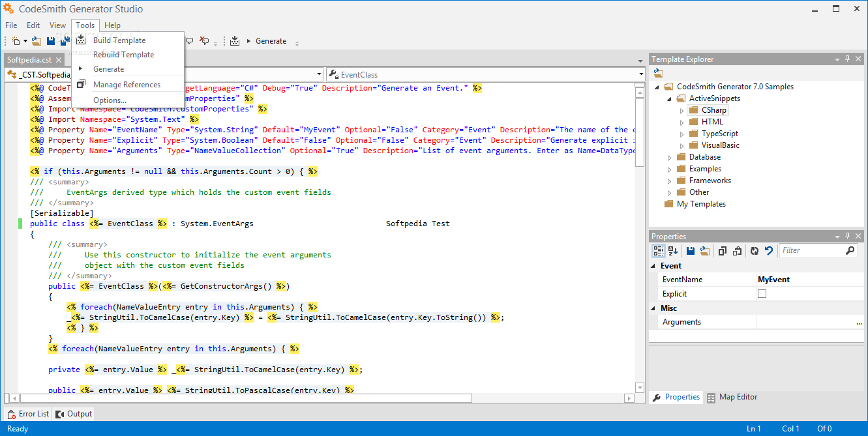868x436 pixels.
Task: Click the Properties Filter input field
Action: tap(812, 250)
